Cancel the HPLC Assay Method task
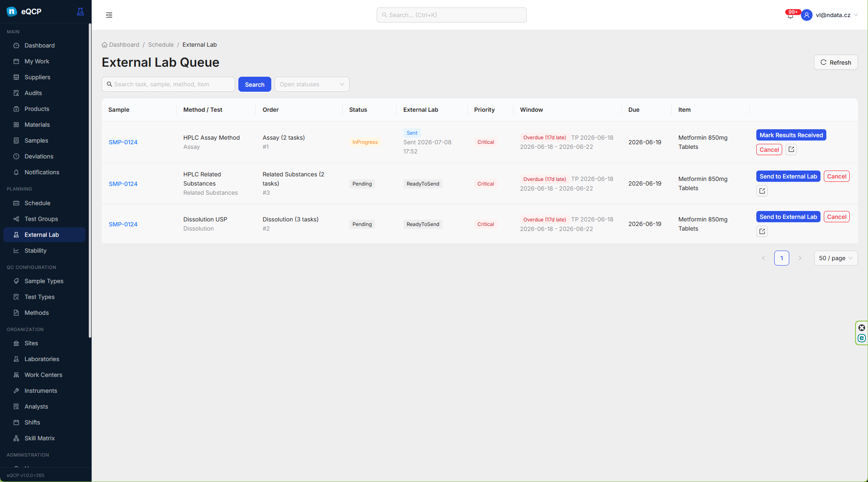Screen dimensions: 868x482 [x=769, y=150]
